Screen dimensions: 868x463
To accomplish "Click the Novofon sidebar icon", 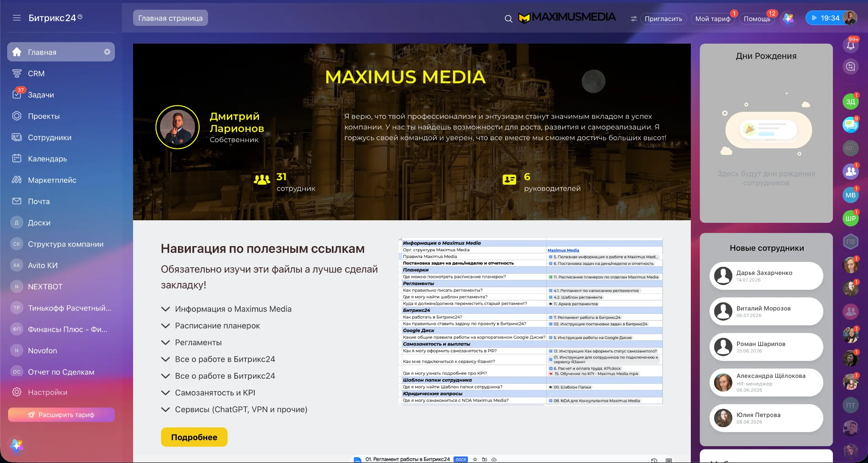I will [17, 351].
